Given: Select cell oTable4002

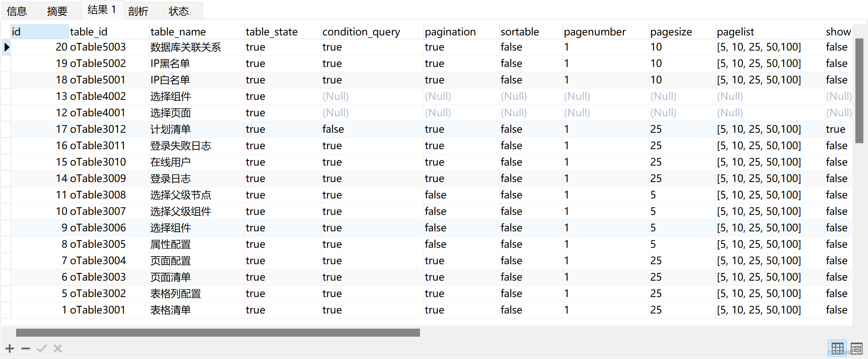Looking at the screenshot, I should [109, 96].
